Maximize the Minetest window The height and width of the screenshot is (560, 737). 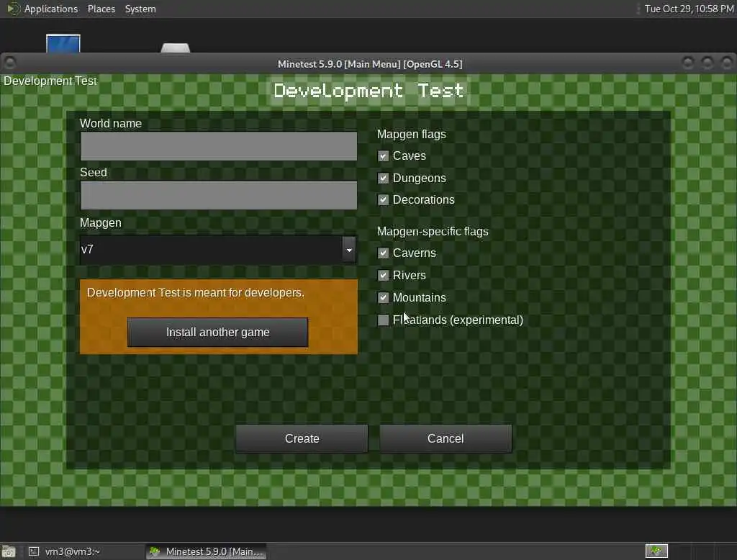(x=707, y=63)
